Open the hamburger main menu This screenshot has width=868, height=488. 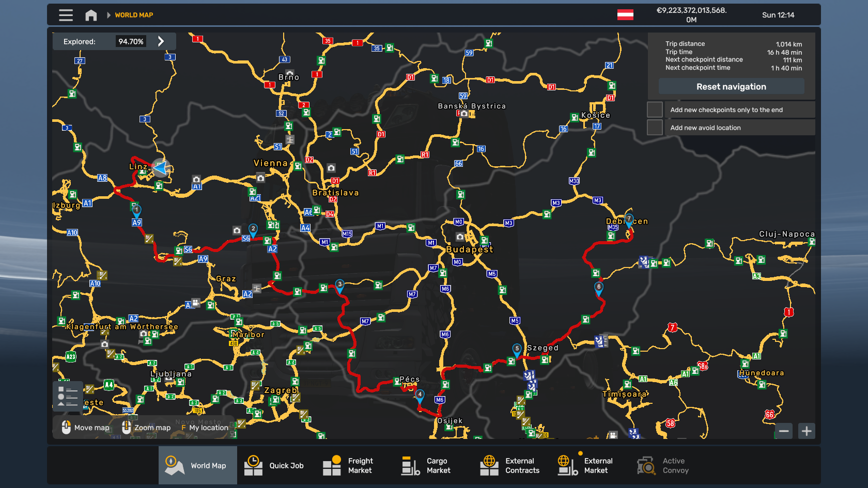[x=66, y=15]
